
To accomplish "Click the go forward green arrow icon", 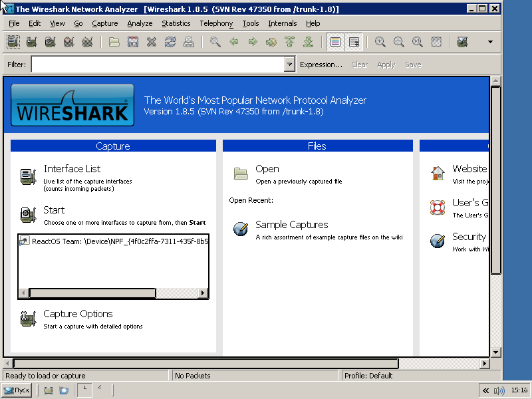I will point(253,42).
